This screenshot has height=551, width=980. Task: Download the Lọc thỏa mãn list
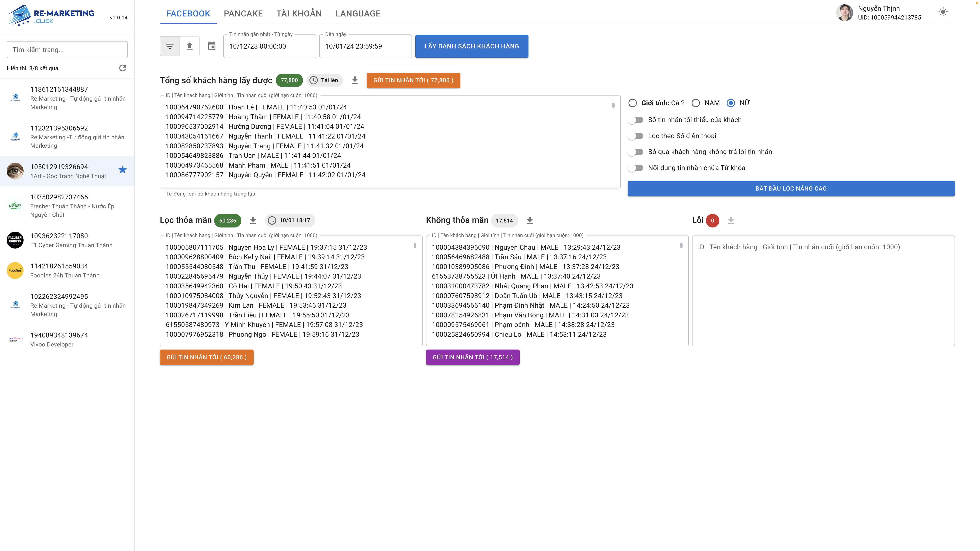(253, 220)
